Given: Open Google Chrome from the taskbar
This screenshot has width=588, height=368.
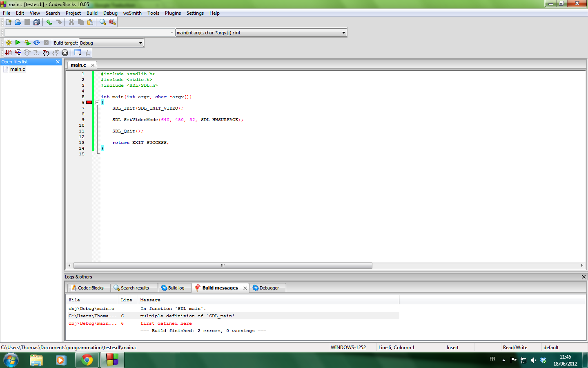Looking at the screenshot, I should point(87,360).
